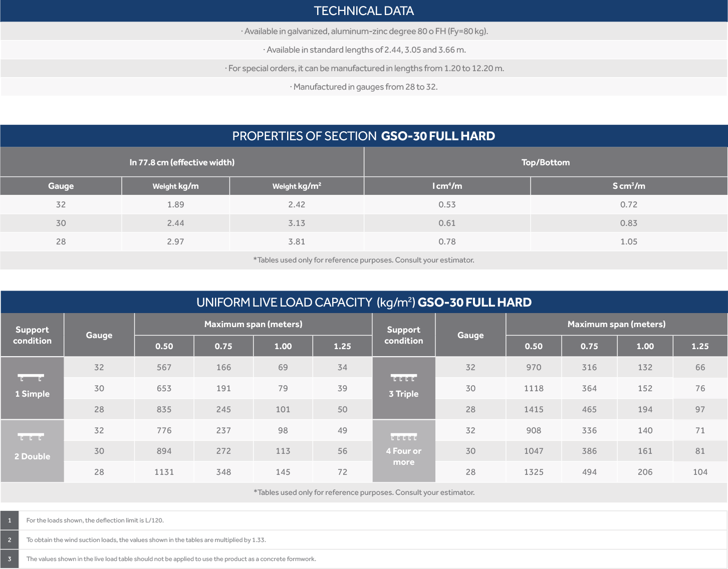The height and width of the screenshot is (569, 728).
Task: Select the Four or more support icon
Action: (x=403, y=437)
